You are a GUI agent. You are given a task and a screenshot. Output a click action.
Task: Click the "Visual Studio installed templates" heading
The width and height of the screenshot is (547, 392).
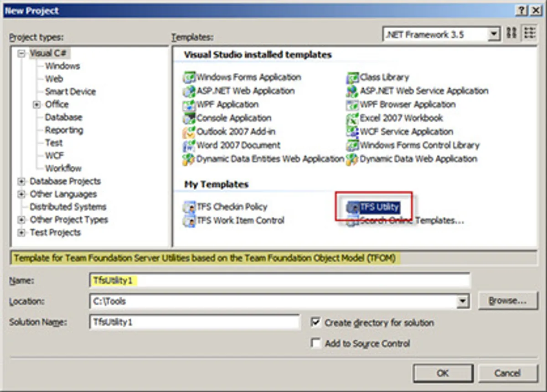point(258,55)
